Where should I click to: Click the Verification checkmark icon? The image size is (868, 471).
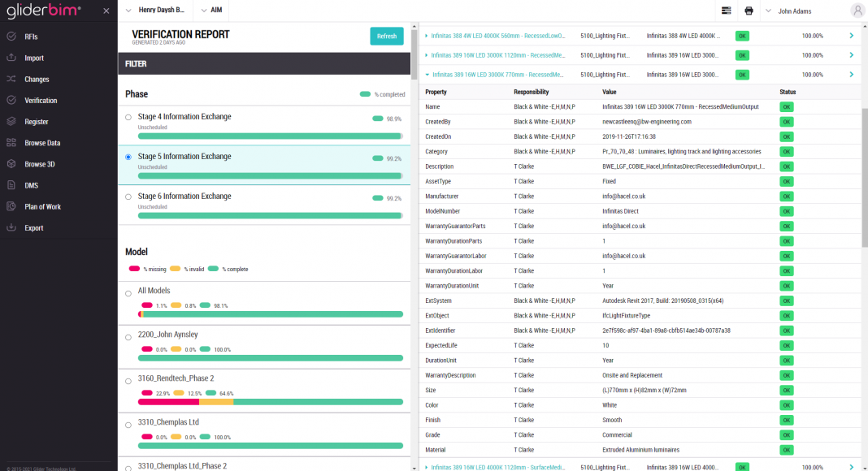tap(11, 100)
